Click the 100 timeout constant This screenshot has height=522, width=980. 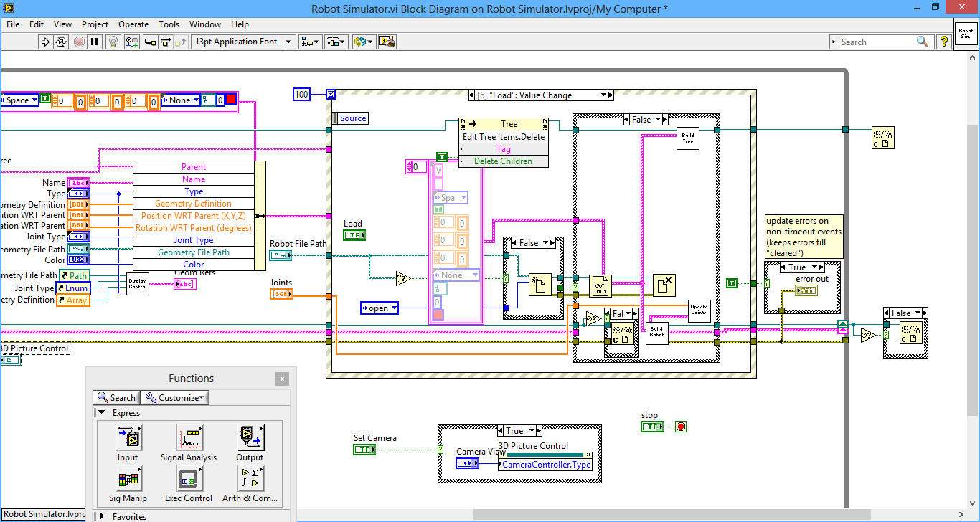point(301,95)
